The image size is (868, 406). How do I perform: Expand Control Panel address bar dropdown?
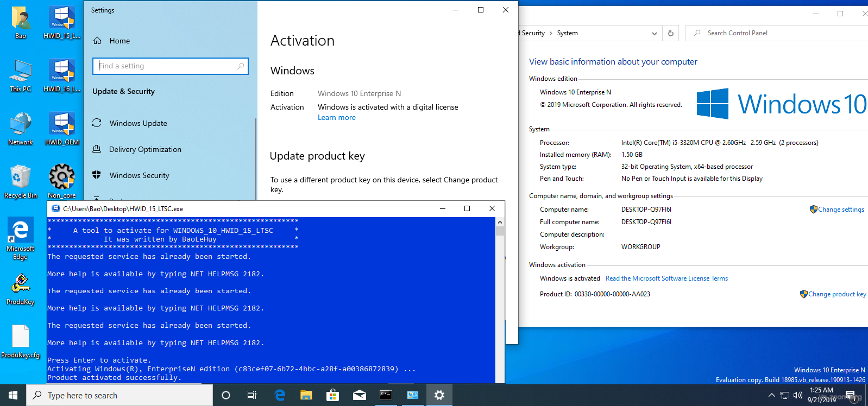point(655,33)
